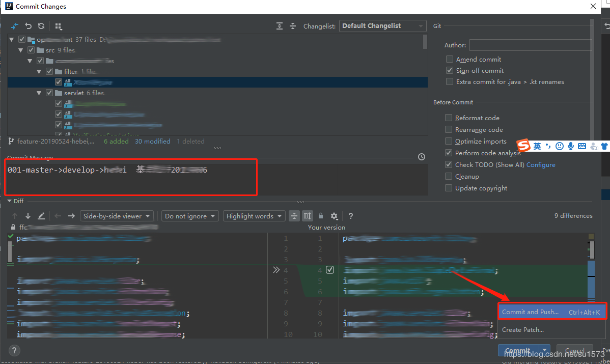The height and width of the screenshot is (364, 610).
Task: Jump to next difference with down arrow
Action: pyautogui.click(x=28, y=216)
